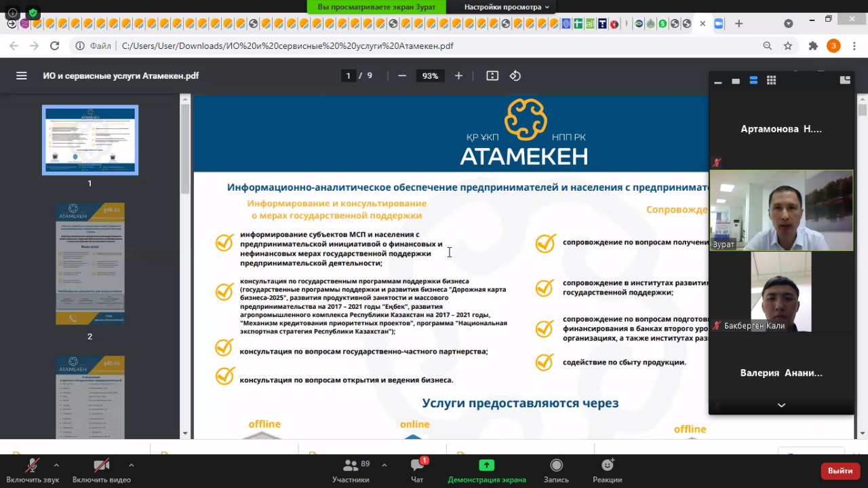Open the Participants panel
This screenshot has height=488, width=868.
[x=351, y=470]
